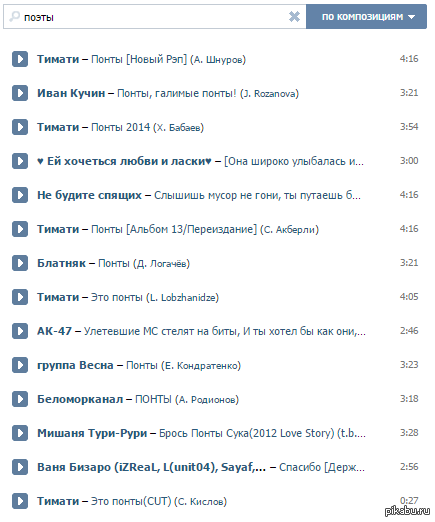The width and height of the screenshot is (435, 522).
Task: Click the magnifier search icon
Action: [x=14, y=17]
